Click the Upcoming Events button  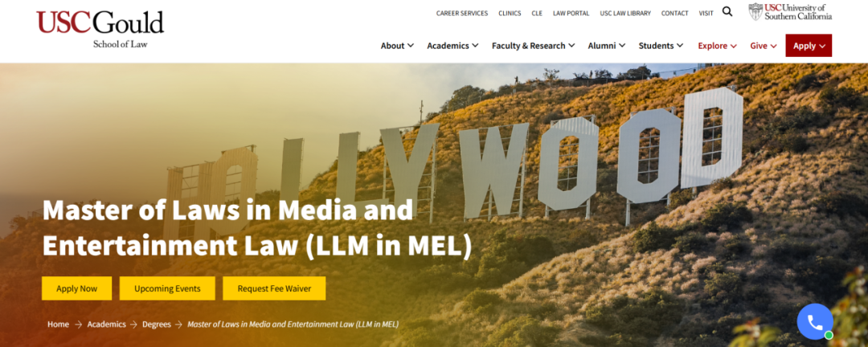click(167, 288)
